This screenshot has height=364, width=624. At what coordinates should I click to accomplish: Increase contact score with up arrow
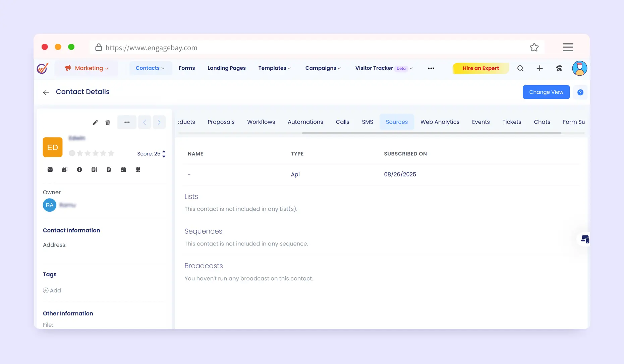click(x=164, y=152)
